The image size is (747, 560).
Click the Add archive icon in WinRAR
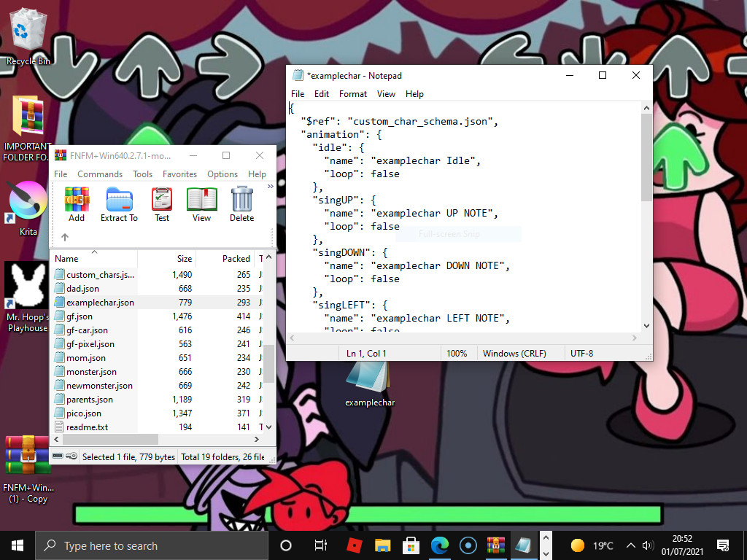(x=77, y=203)
